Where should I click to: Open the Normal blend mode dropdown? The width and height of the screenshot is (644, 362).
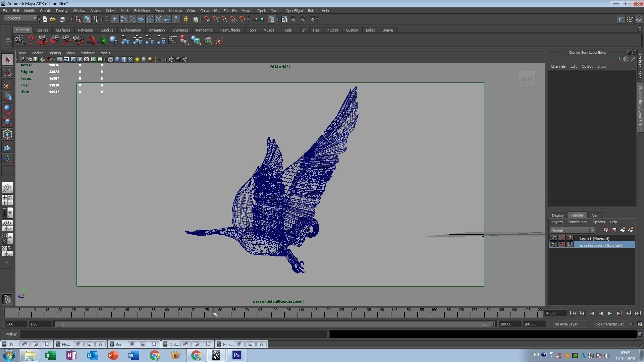click(x=572, y=230)
